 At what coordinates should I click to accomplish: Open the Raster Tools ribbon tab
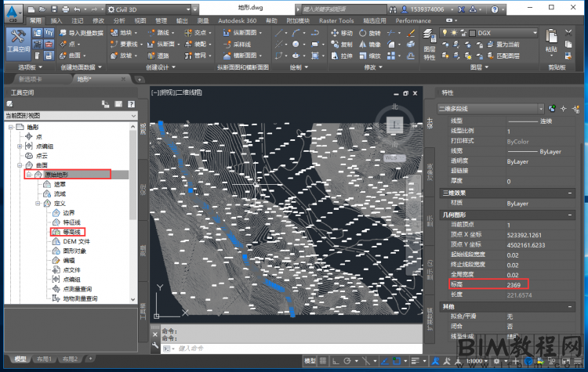tap(336, 20)
